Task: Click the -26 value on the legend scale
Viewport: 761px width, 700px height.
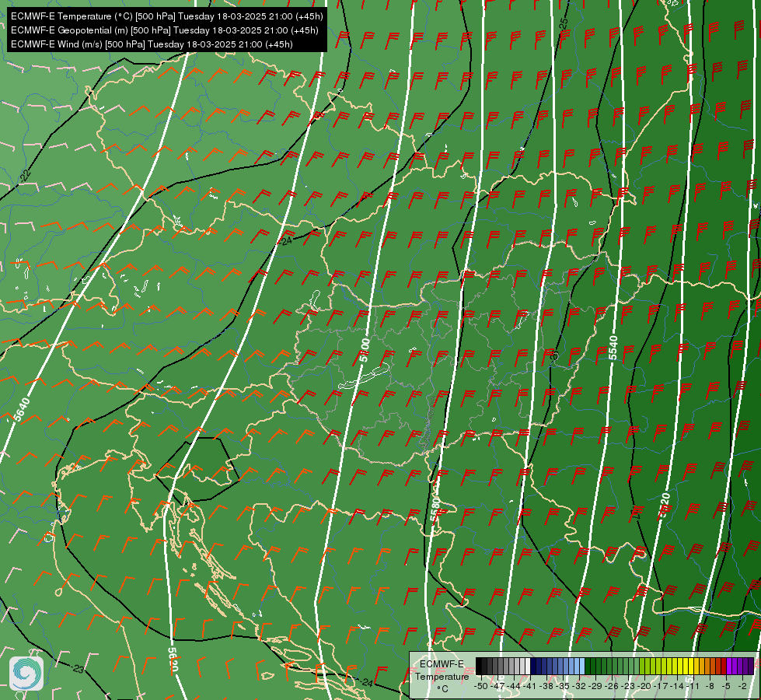Action: point(612,687)
